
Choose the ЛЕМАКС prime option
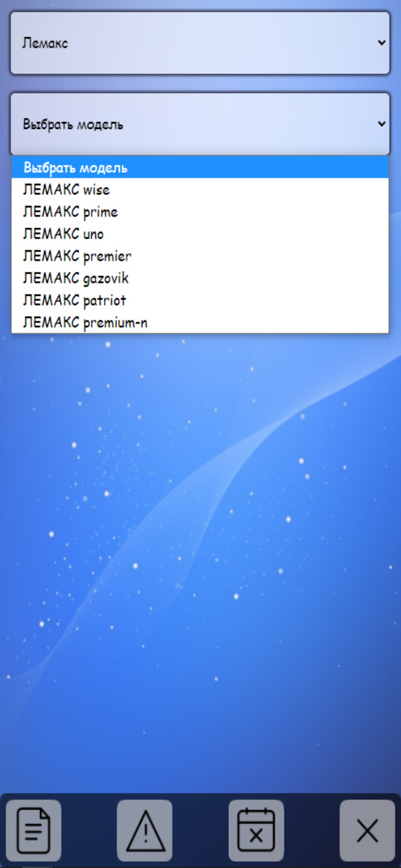pyautogui.click(x=200, y=212)
